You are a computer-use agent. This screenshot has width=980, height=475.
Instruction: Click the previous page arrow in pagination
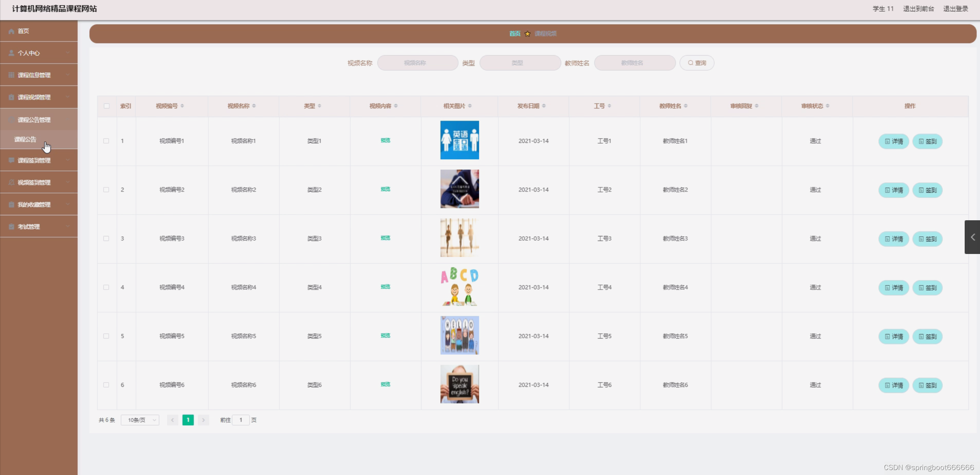(172, 420)
